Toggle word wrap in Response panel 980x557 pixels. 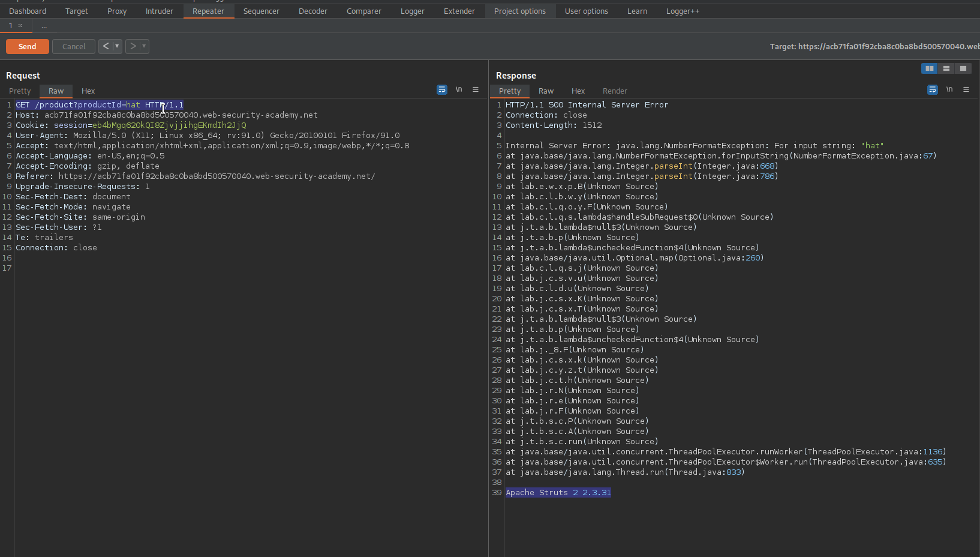pos(933,89)
